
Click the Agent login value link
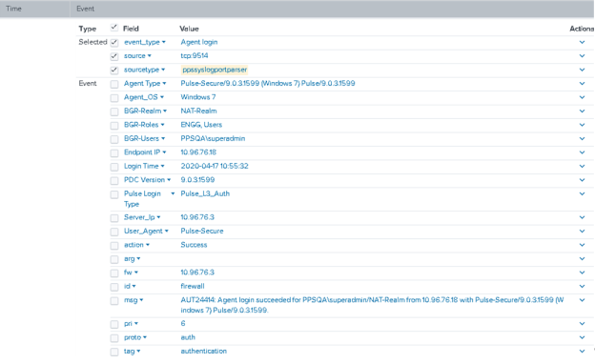(x=199, y=42)
